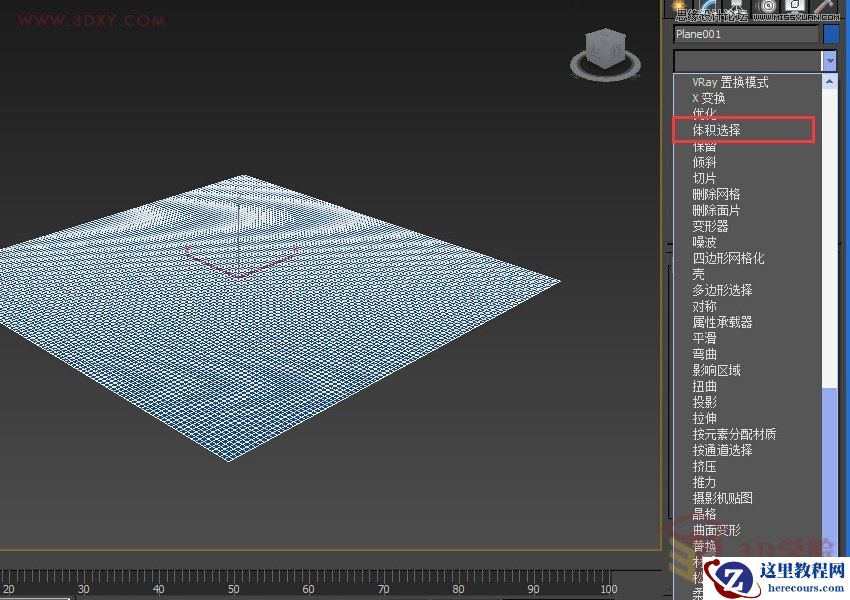Viewport: 850px width, 600px height.
Task: Select the 对称 modifier entry
Action: coord(706,305)
